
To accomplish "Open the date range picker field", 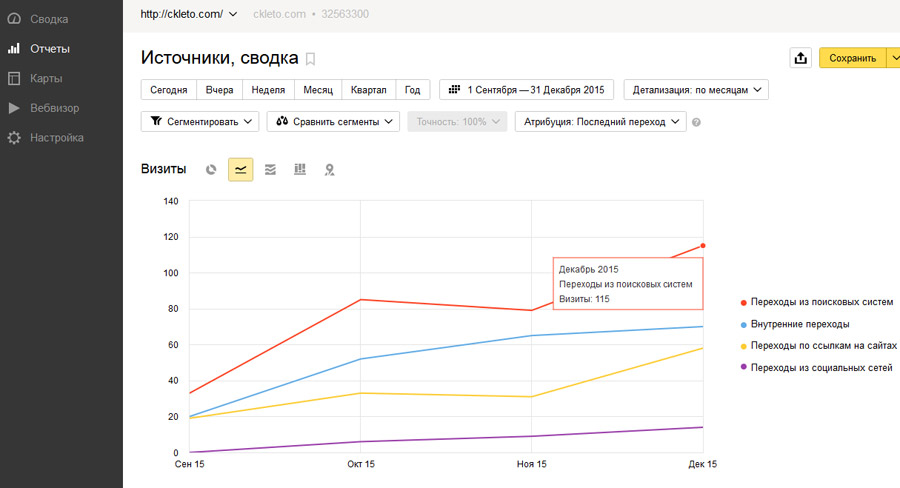I will [528, 90].
